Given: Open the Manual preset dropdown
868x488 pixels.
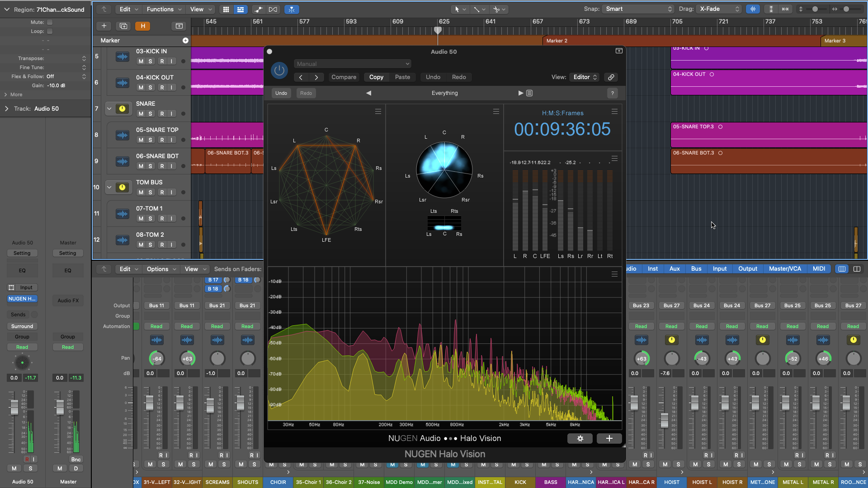Looking at the screenshot, I should click(x=353, y=64).
